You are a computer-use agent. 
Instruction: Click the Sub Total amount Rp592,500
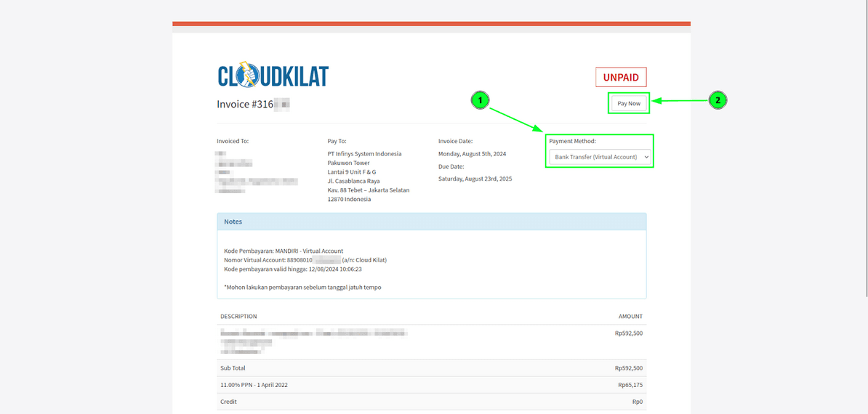629,368
